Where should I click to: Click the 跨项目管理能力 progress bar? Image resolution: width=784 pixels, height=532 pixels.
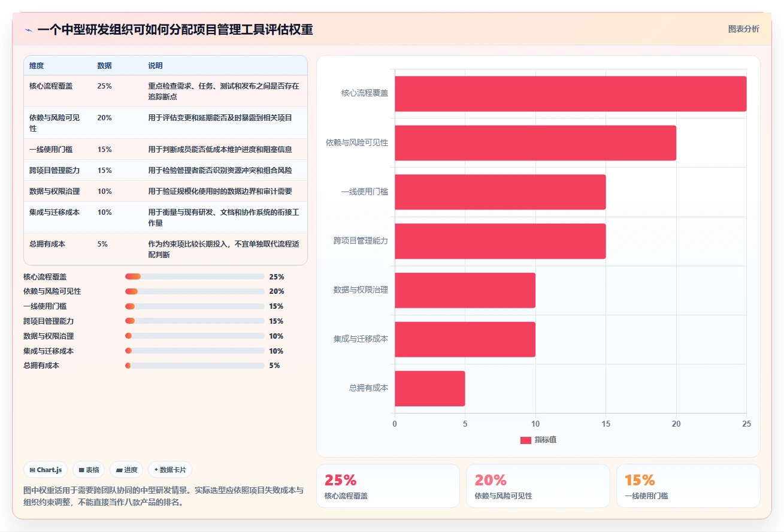point(195,321)
